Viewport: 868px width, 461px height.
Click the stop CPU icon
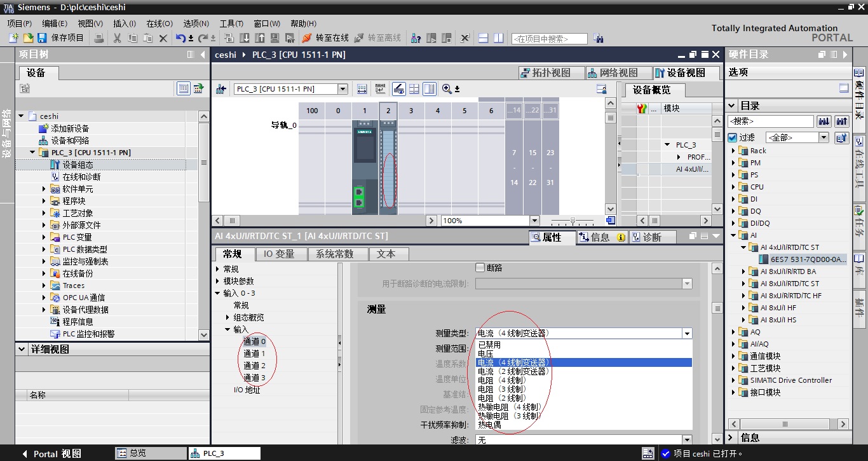[x=446, y=38]
